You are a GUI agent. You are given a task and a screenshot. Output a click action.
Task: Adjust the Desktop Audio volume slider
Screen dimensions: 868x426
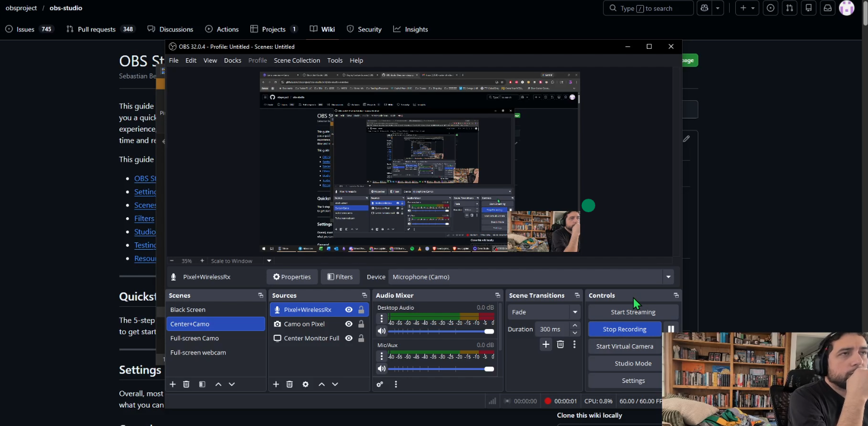441,331
